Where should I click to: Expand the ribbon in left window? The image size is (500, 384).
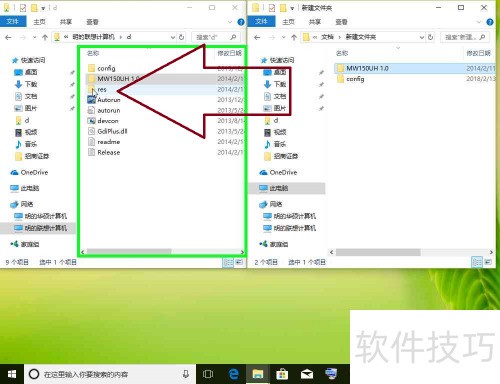click(x=230, y=22)
